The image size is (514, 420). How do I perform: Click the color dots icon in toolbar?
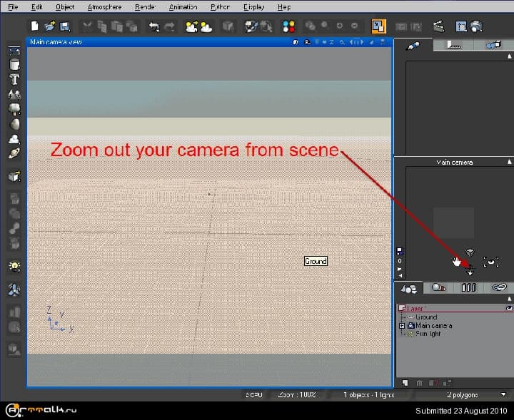289,26
